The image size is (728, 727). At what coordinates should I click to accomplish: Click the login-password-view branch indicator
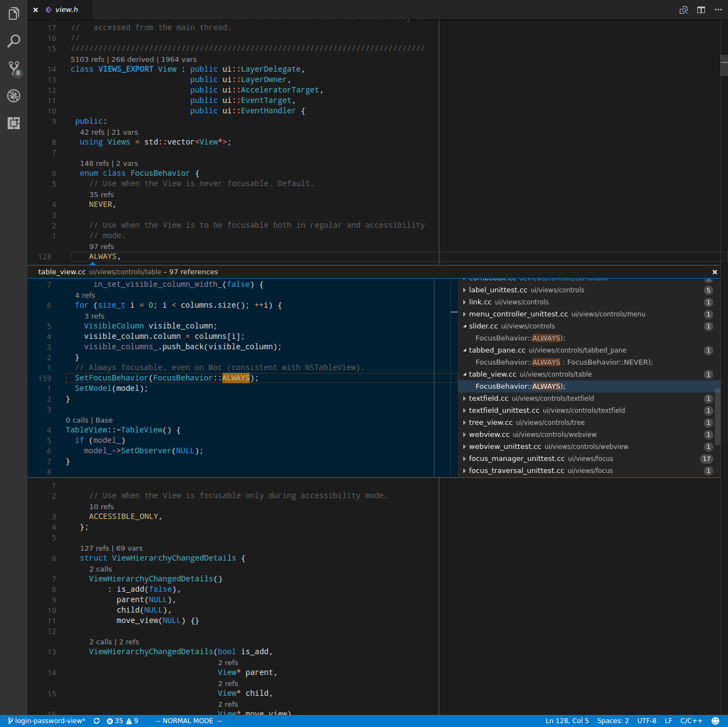[x=47, y=721]
